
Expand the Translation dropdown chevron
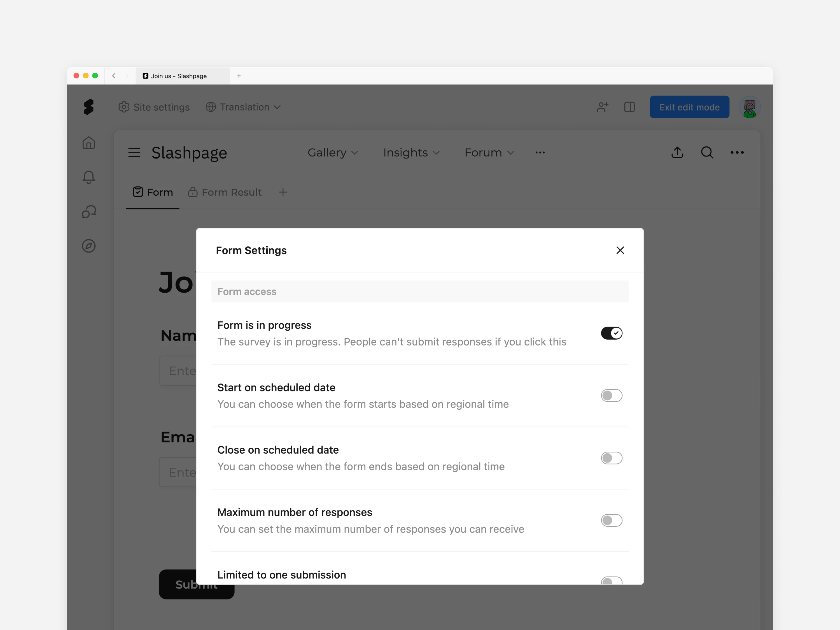click(277, 107)
